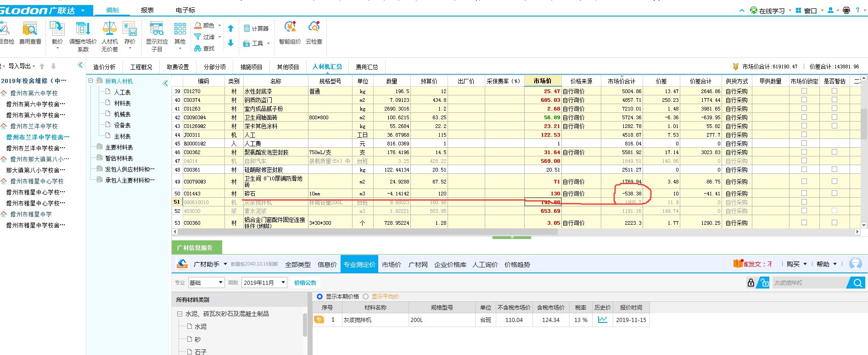Switch to the 报表 ribbon tab
The image size is (868, 355).
point(147,10)
